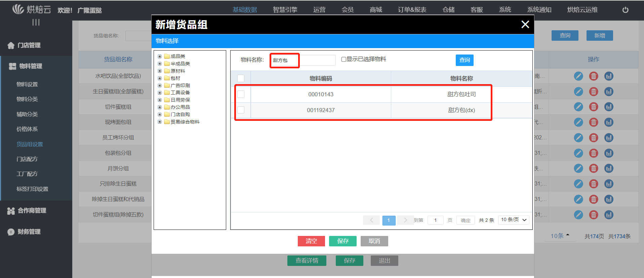Click the sidebar collapse bars icon
The image size is (644, 278).
[x=36, y=22]
